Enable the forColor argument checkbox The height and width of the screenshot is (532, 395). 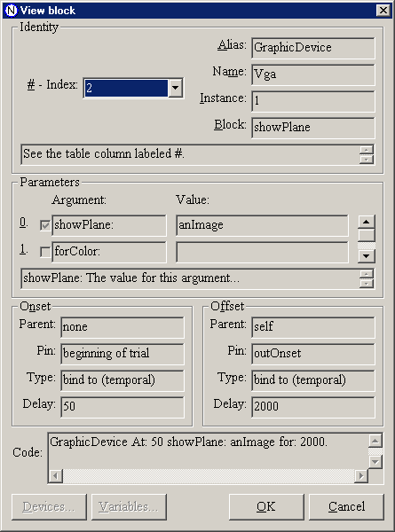(x=45, y=252)
